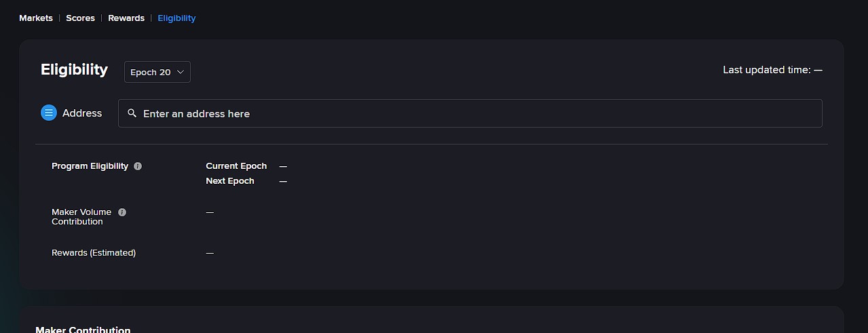
Task: Click the magnifier search icon
Action: 132,113
